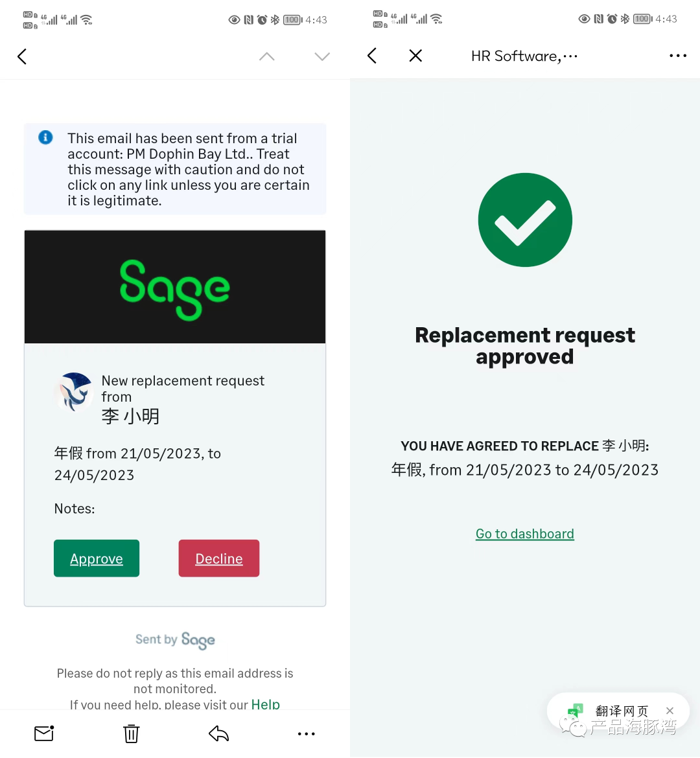
Task: Go back from the email view
Action: tap(22, 56)
